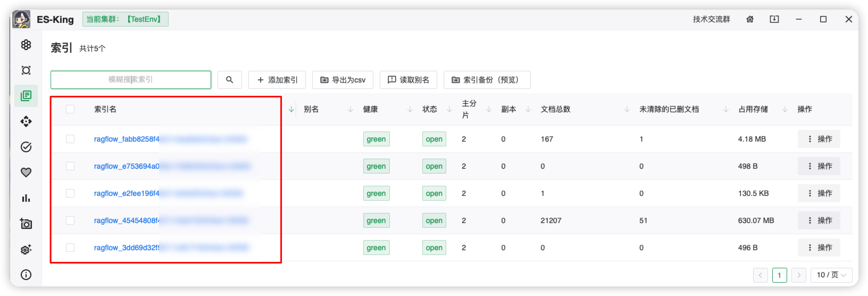Image resolution: width=868 pixels, height=296 pixels.
Task: Sort by storage size column arrow
Action: pyautogui.click(x=785, y=109)
